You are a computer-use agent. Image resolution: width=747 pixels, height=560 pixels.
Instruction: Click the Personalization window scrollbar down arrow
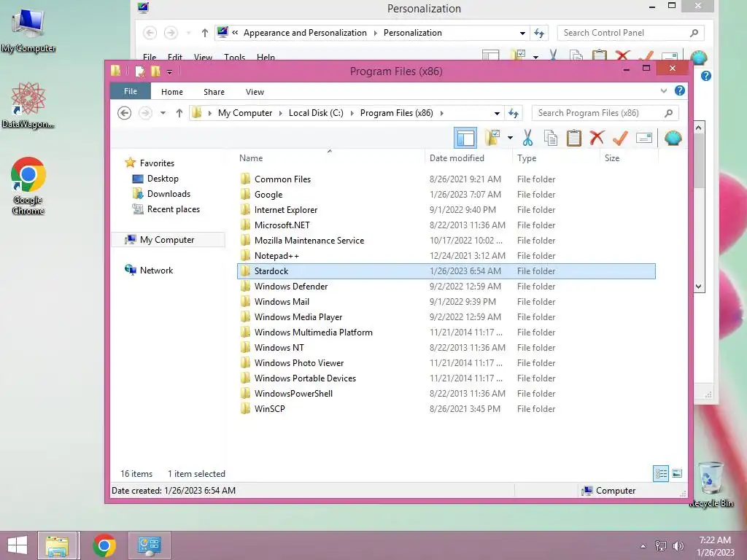pos(698,287)
